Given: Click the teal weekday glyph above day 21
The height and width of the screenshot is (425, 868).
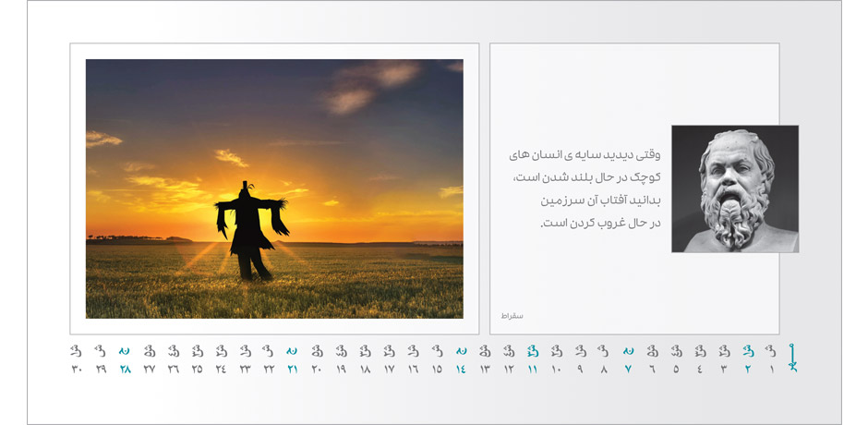Looking at the screenshot, I should (292, 351).
